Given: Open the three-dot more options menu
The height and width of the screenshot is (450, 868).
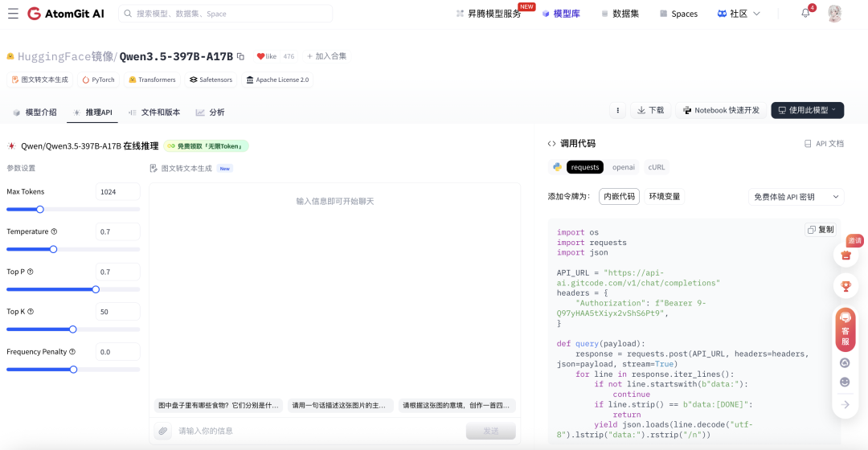Looking at the screenshot, I should coord(618,110).
